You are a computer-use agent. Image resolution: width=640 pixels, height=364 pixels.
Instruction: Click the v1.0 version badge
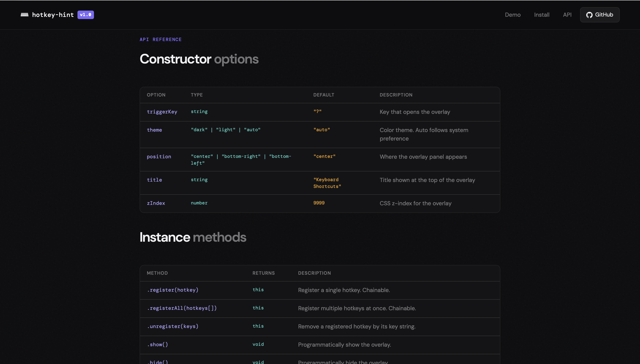point(85,15)
